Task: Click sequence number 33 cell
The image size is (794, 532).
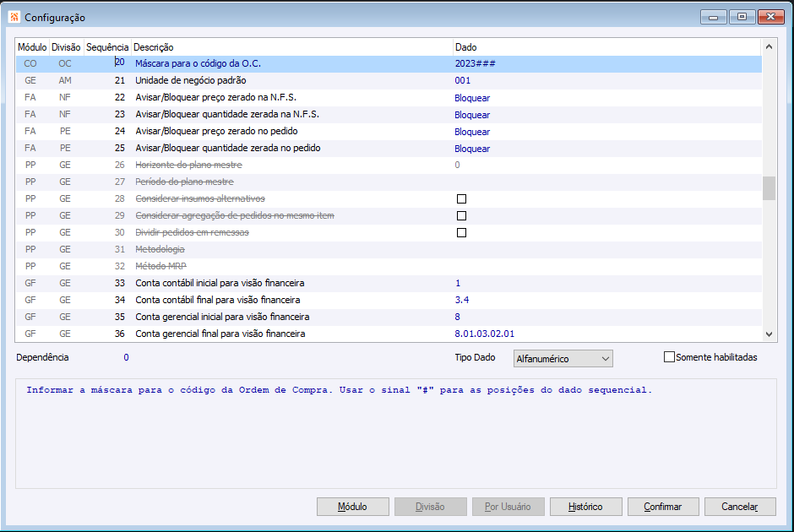Action: (x=119, y=283)
